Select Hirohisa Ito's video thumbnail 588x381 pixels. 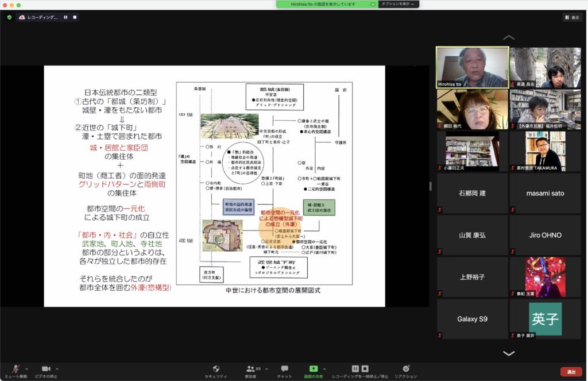coord(472,67)
